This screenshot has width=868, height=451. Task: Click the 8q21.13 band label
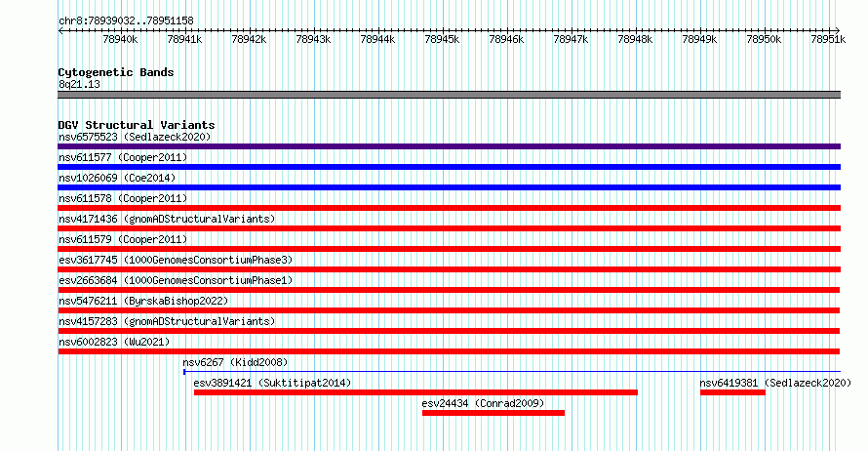79,84
